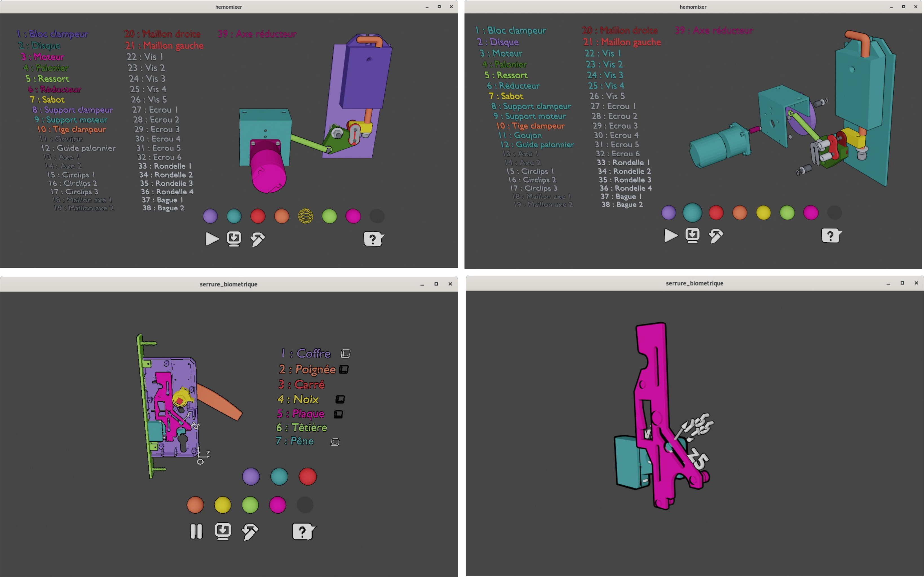Click '38 : Bague 2' in left hemomixer window

[x=163, y=208]
